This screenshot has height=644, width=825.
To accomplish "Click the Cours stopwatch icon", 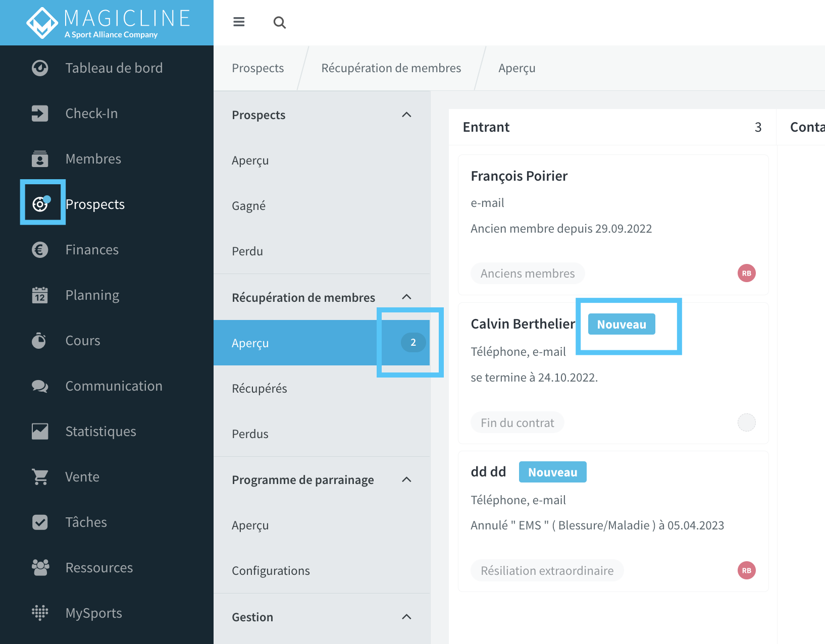I will (39, 340).
